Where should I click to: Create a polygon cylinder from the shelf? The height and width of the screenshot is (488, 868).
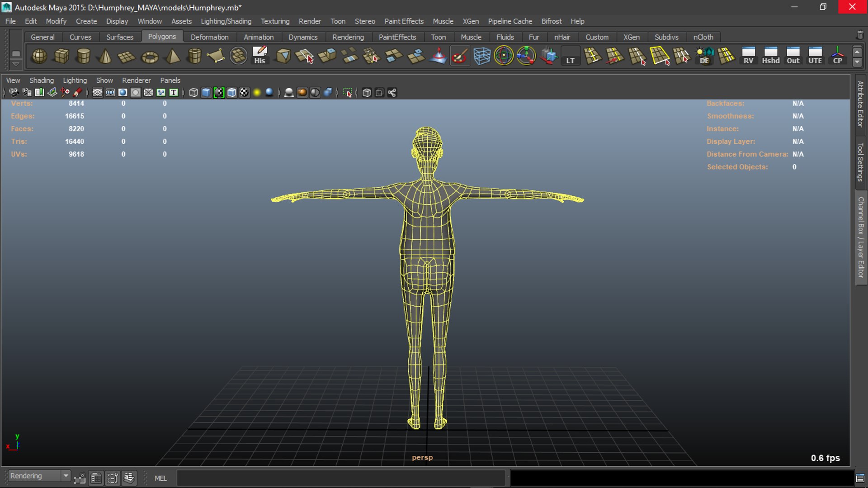coord(84,56)
